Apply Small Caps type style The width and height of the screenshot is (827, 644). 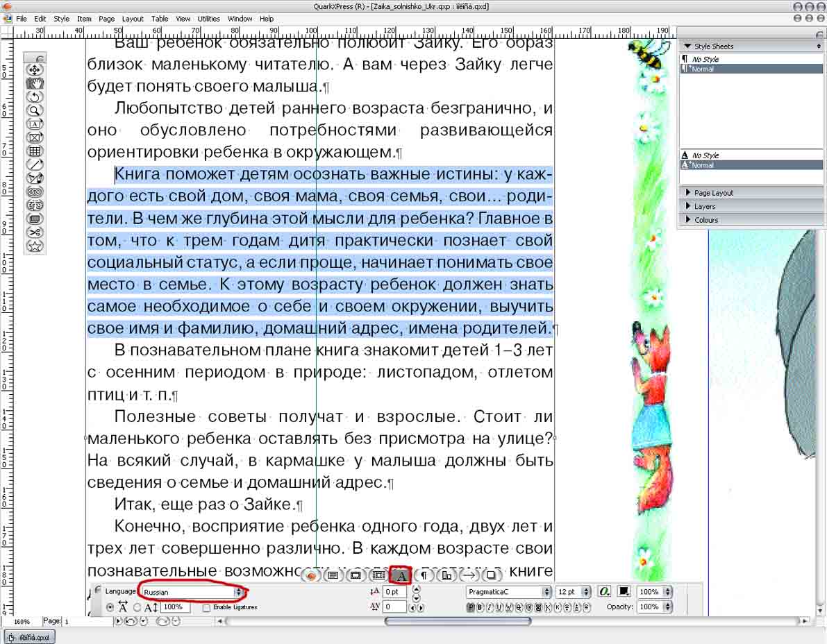(x=558, y=607)
